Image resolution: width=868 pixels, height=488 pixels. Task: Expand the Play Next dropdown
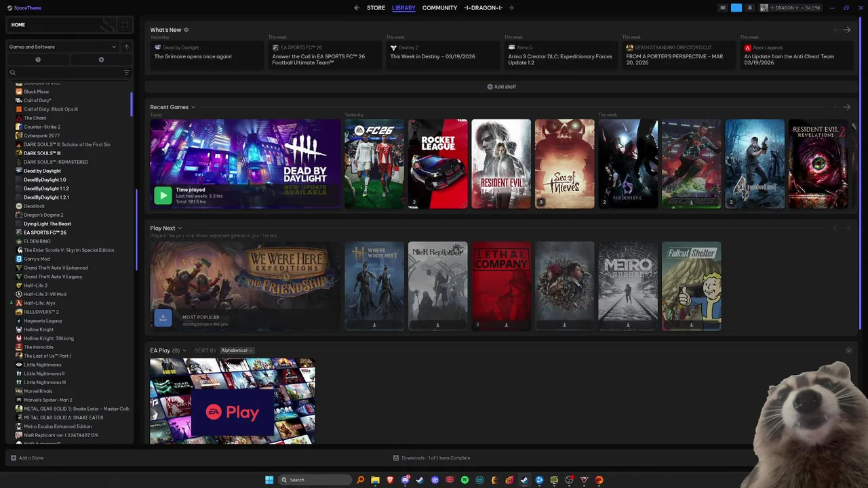180,228
